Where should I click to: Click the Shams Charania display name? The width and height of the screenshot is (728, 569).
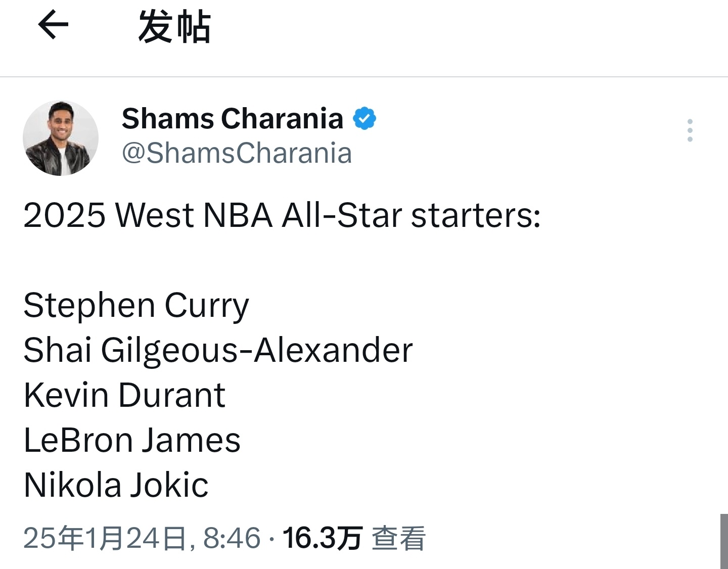(x=233, y=119)
